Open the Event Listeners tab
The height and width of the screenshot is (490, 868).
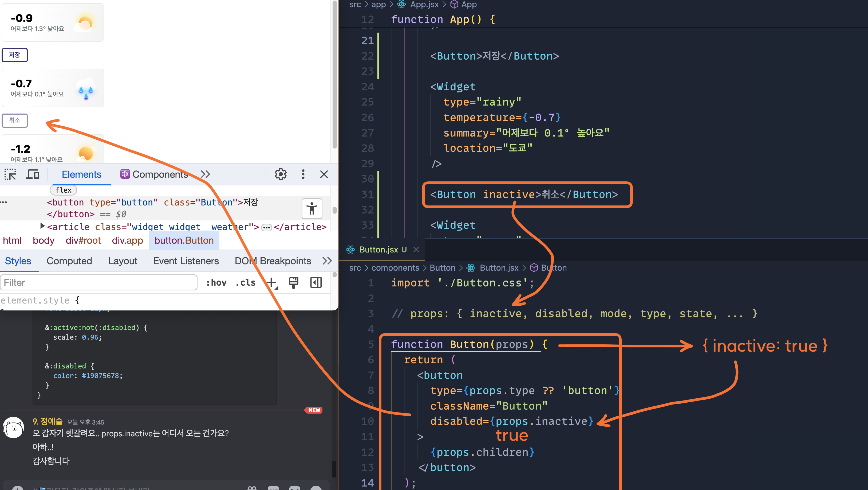coord(186,260)
